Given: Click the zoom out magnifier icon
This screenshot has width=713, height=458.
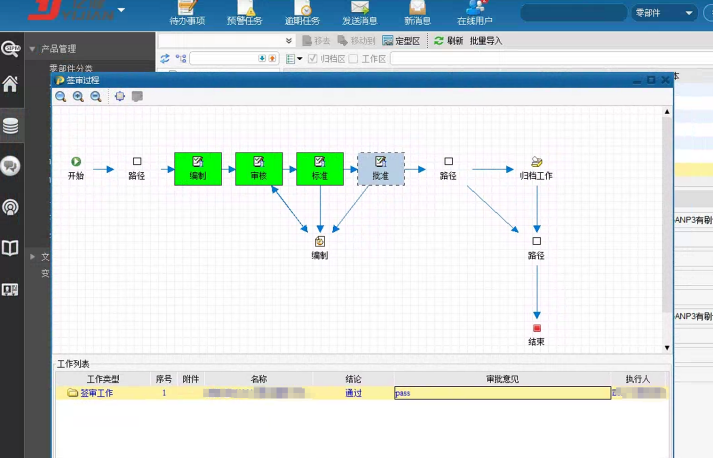Looking at the screenshot, I should pos(95,96).
